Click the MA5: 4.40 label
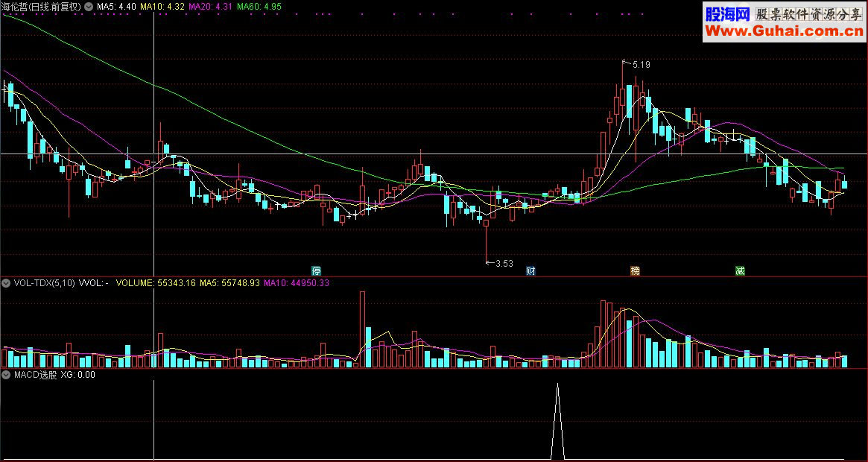This screenshot has width=868, height=462. [116, 7]
